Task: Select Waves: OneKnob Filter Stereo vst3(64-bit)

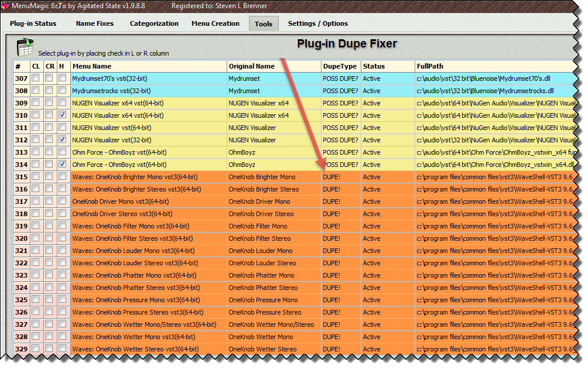Action: (149, 238)
